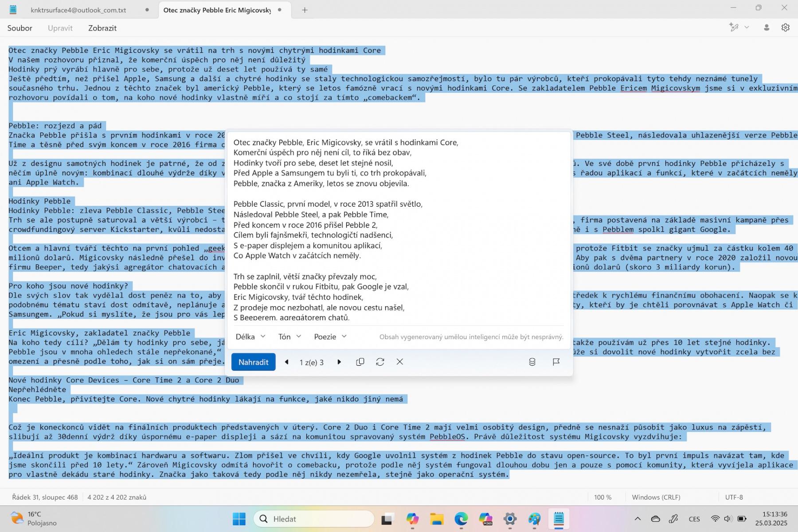Expand the Poezie format dropdown
This screenshot has width=798, height=532.
click(330, 336)
